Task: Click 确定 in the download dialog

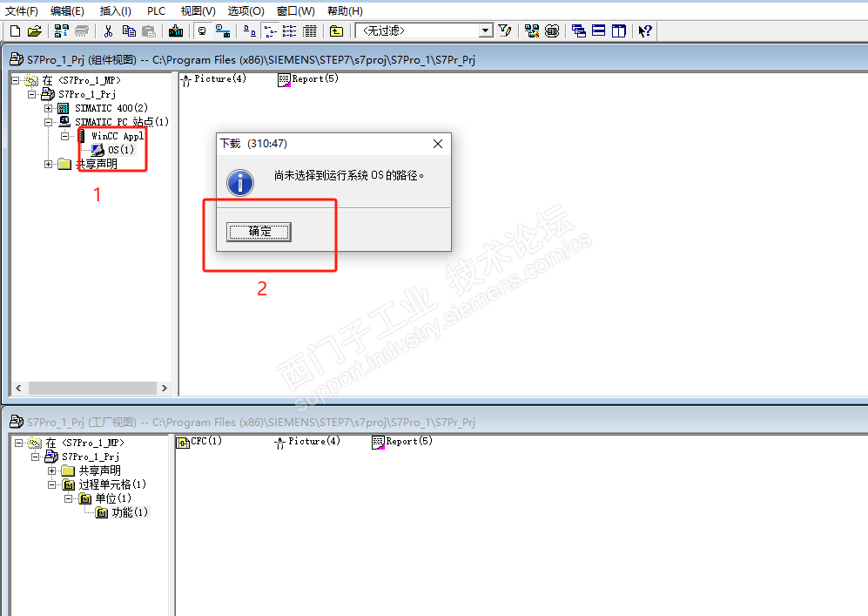Action: click(x=259, y=232)
